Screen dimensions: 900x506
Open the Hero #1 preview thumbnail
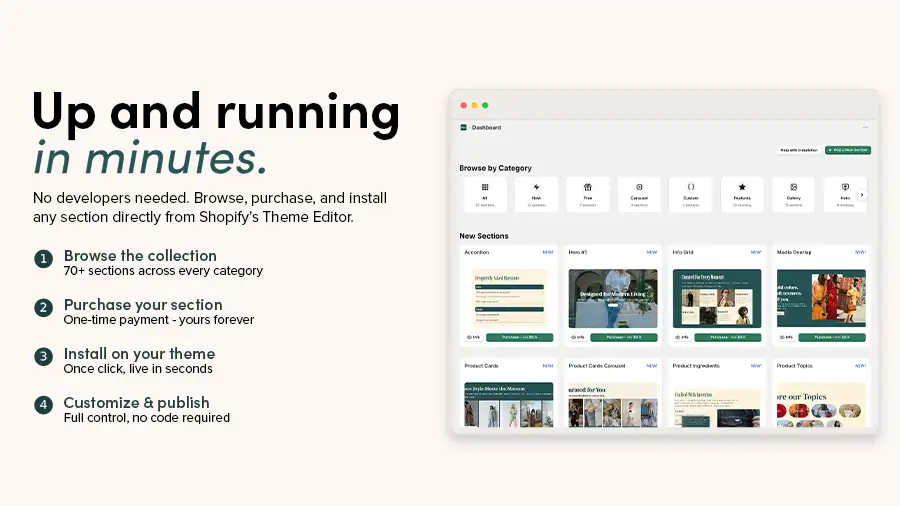(613, 298)
